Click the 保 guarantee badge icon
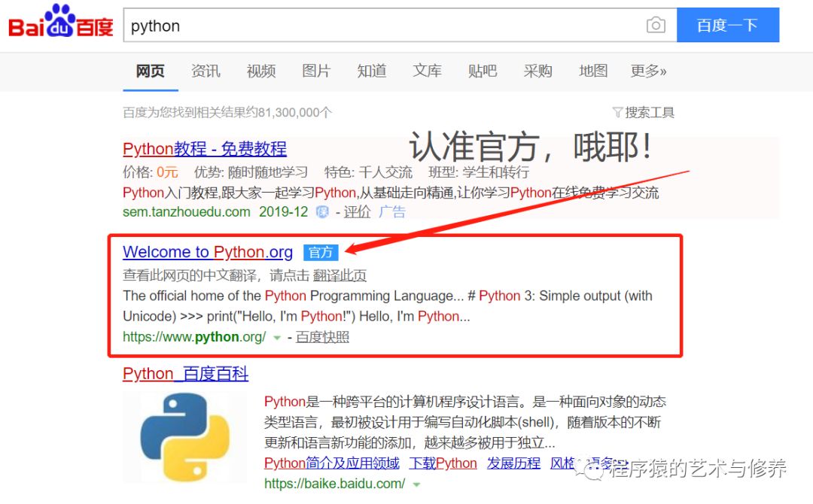Viewport: 813px width, 504px height. pos(322,212)
